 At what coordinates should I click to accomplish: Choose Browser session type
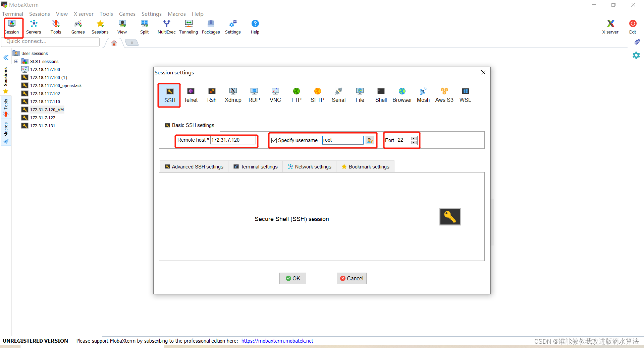(402, 95)
